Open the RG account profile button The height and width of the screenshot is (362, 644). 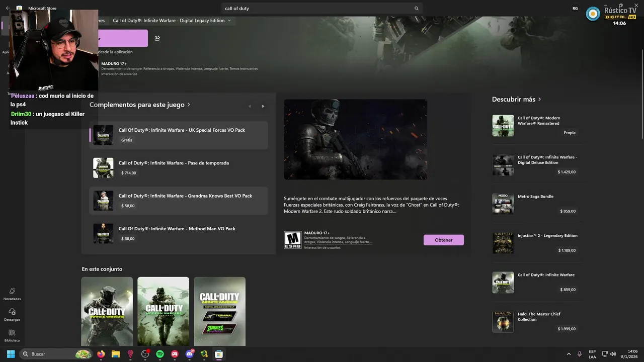click(x=575, y=9)
